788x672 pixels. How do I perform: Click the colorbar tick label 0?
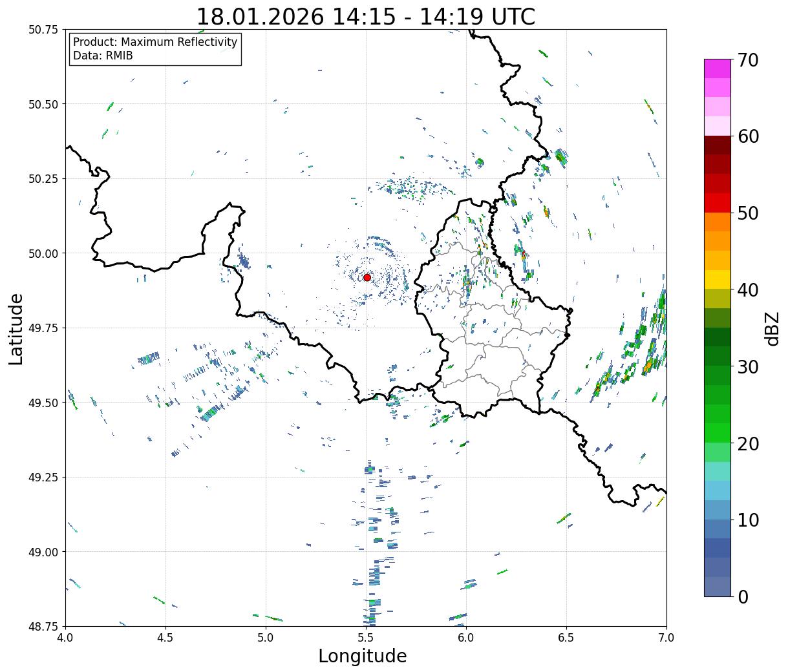click(x=743, y=596)
